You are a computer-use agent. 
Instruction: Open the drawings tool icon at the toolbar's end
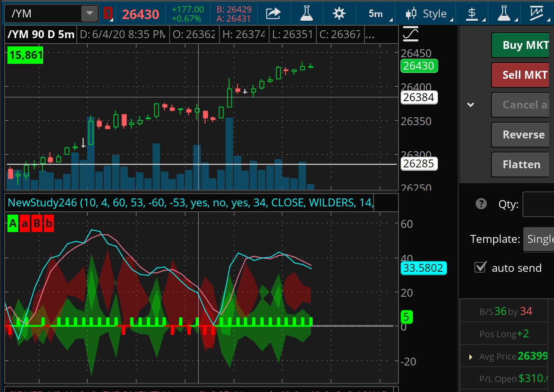pos(537,14)
